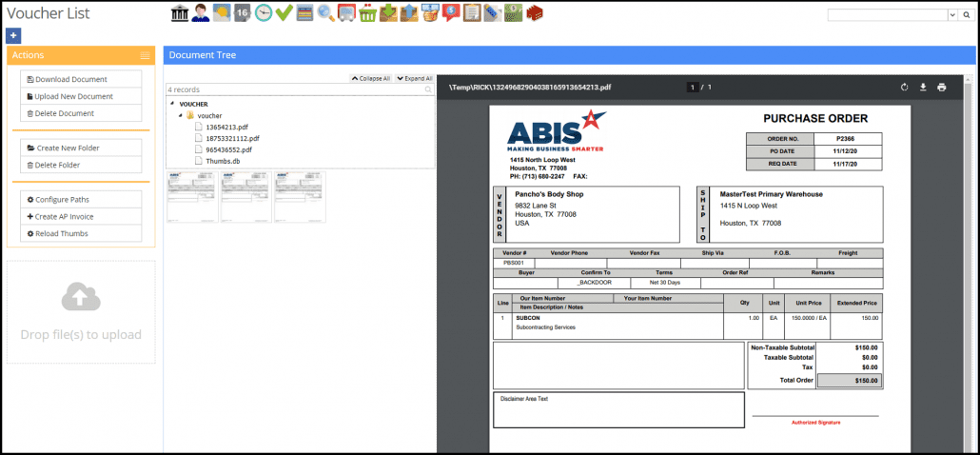Open the clock icon in the toolbar
Image resolution: width=980 pixels, height=455 pixels.
click(x=264, y=12)
